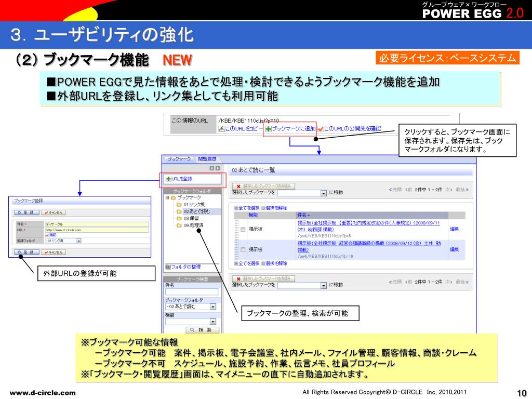532x399 pixels.
Task: Click the URL text /KBB/KBB1110d.jsf?p=10
Action: (249, 121)
